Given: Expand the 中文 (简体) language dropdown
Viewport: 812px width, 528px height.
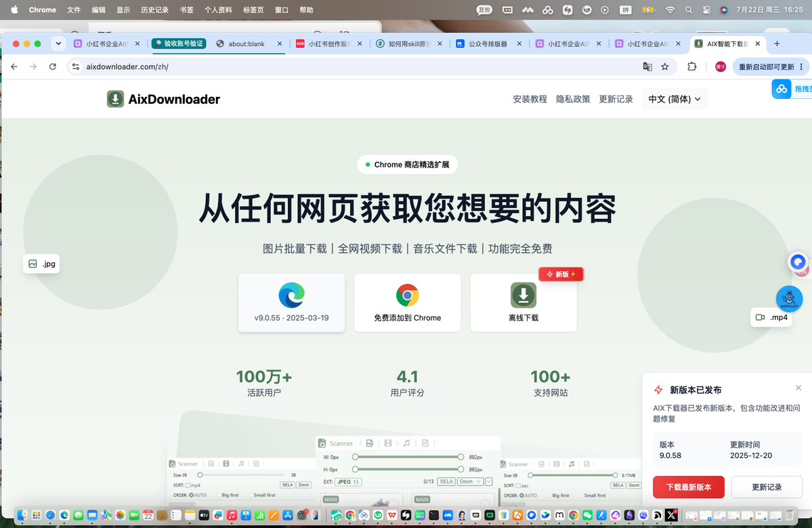Looking at the screenshot, I should [x=675, y=99].
